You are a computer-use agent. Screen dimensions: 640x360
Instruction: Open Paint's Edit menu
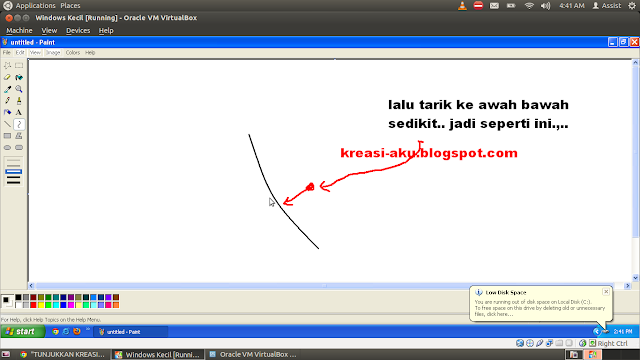20,53
